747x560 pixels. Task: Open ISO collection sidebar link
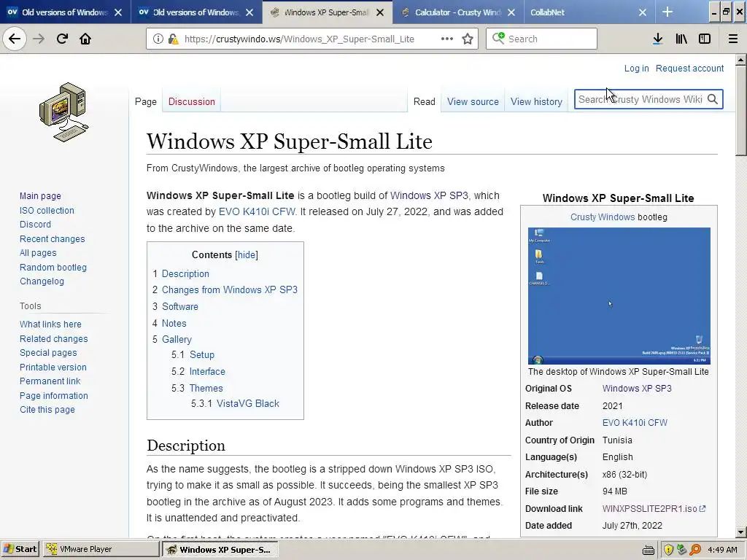pos(47,210)
